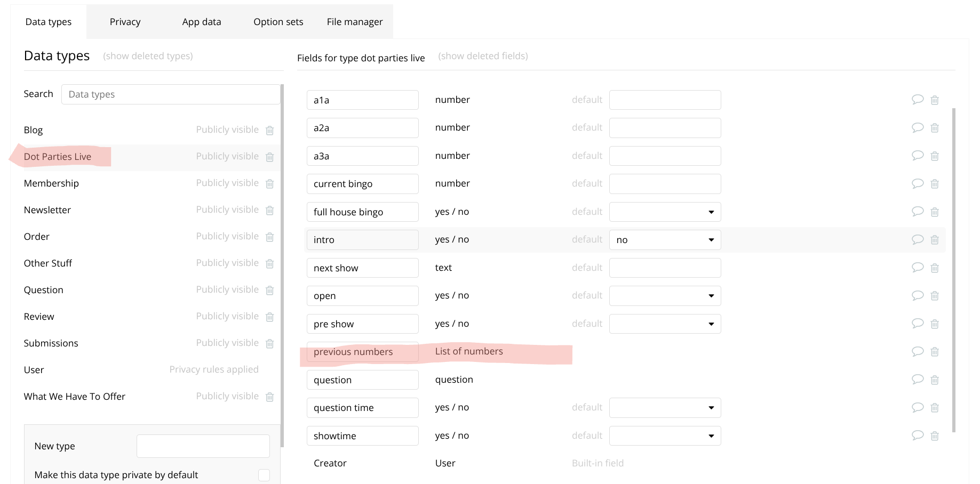Switch to the Privacy tab
The height and width of the screenshot is (484, 980).
pyautogui.click(x=125, y=22)
